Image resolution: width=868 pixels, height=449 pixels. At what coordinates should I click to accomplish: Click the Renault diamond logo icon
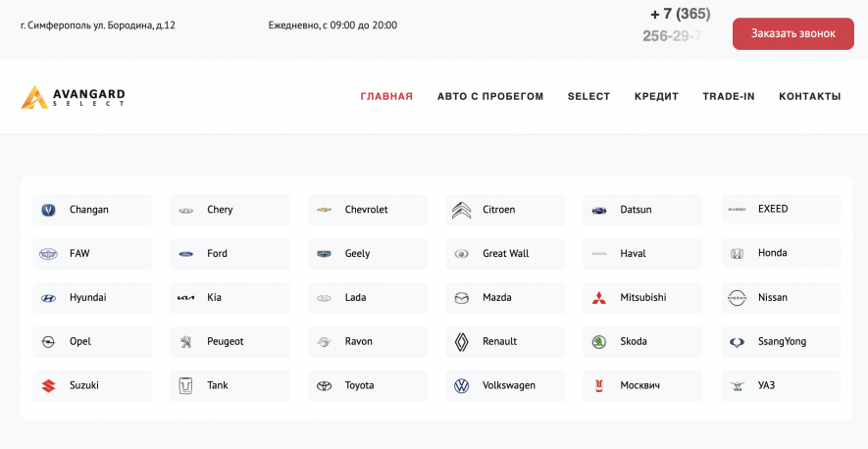461,342
